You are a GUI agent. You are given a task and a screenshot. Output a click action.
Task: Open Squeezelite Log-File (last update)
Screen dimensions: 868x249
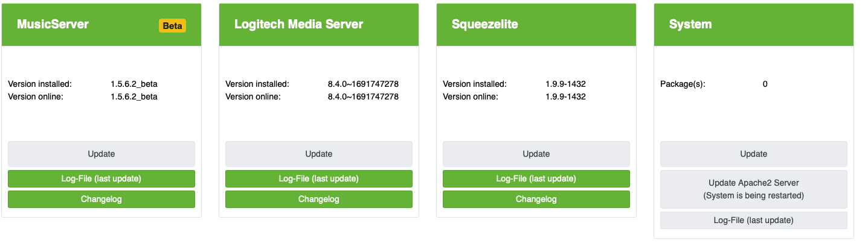click(x=536, y=178)
